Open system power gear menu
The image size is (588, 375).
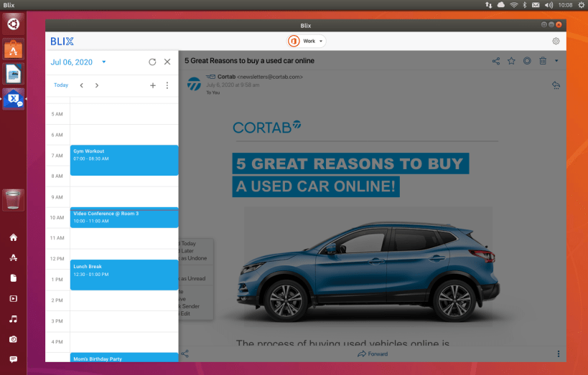coord(582,5)
